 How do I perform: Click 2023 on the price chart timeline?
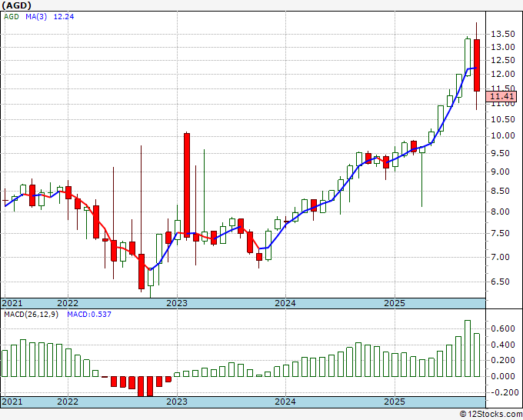(x=177, y=303)
